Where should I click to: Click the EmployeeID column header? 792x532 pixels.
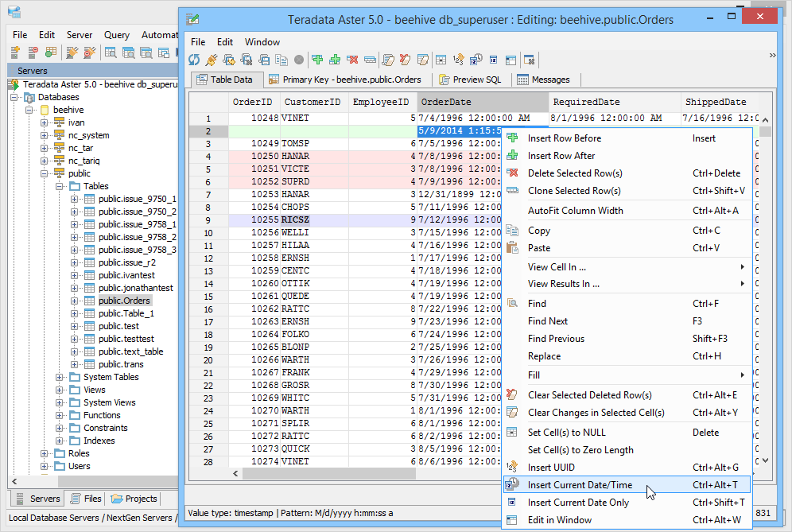click(382, 102)
